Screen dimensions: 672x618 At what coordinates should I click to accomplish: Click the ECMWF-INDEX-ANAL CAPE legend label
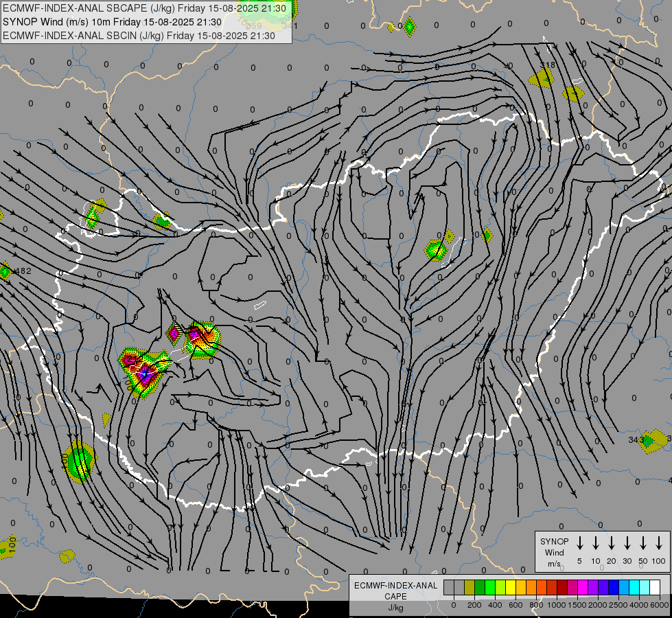395,591
